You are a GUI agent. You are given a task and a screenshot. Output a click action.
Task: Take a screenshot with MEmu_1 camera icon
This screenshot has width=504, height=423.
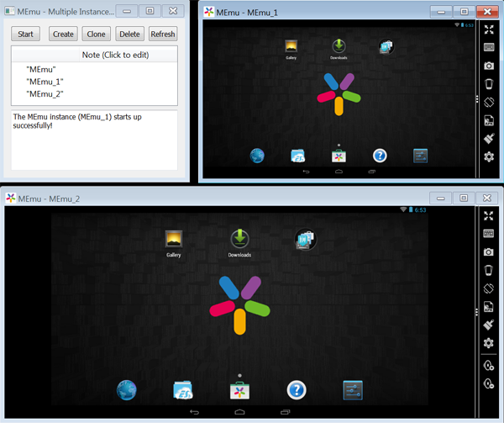tap(489, 66)
